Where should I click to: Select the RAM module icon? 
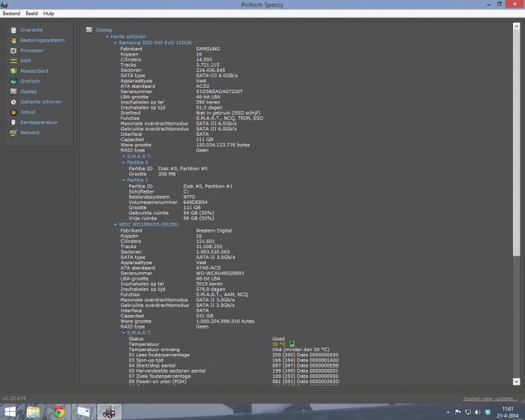pos(13,61)
